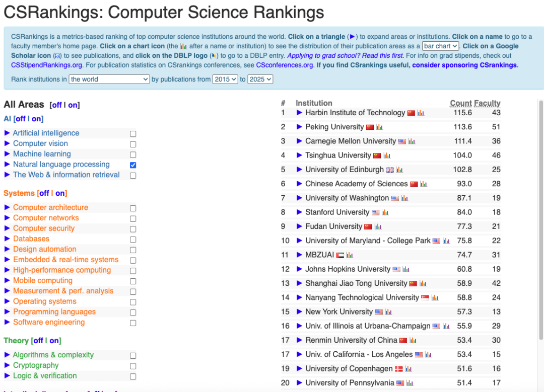Viewport: 544px width, 392px height.
Task: Turn on all AI areas
Action: click(x=37, y=119)
